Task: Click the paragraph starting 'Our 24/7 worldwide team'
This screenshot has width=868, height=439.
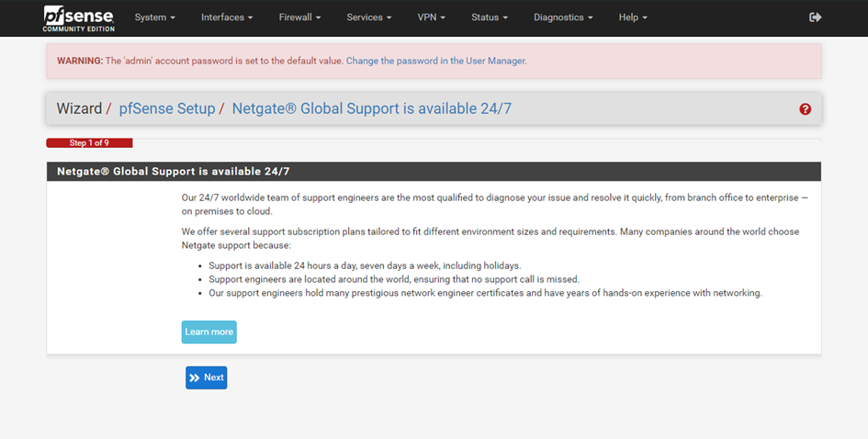Action: 495,204
